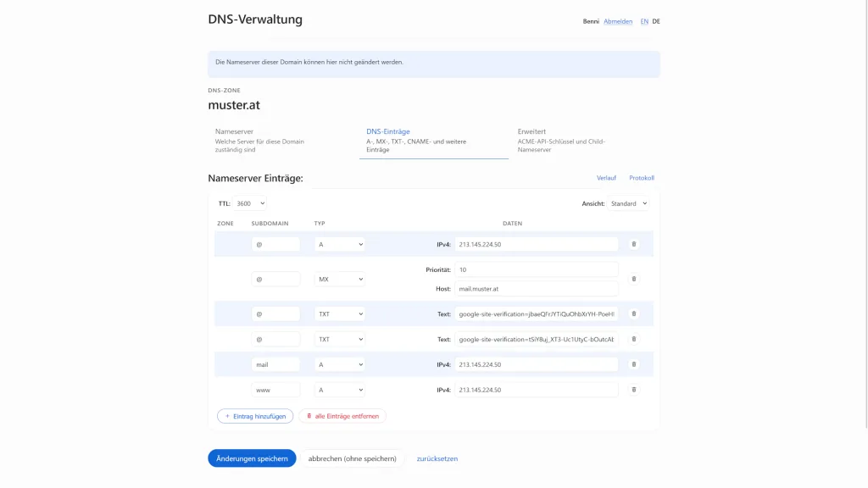Image resolution: width=868 pixels, height=488 pixels.
Task: Add a record with Eintrag hinzufügen
Action: 255,416
